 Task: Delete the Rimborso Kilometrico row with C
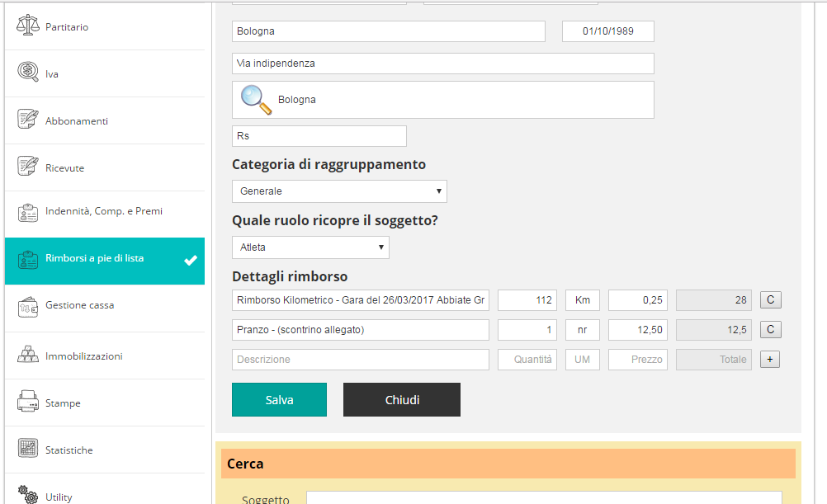click(770, 300)
